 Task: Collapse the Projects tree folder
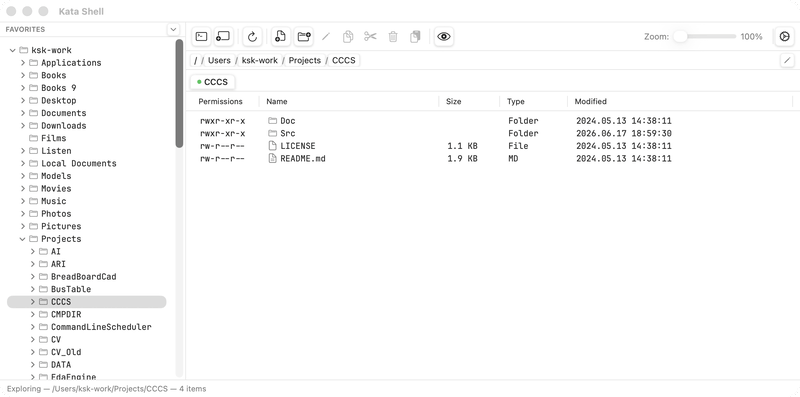23,239
